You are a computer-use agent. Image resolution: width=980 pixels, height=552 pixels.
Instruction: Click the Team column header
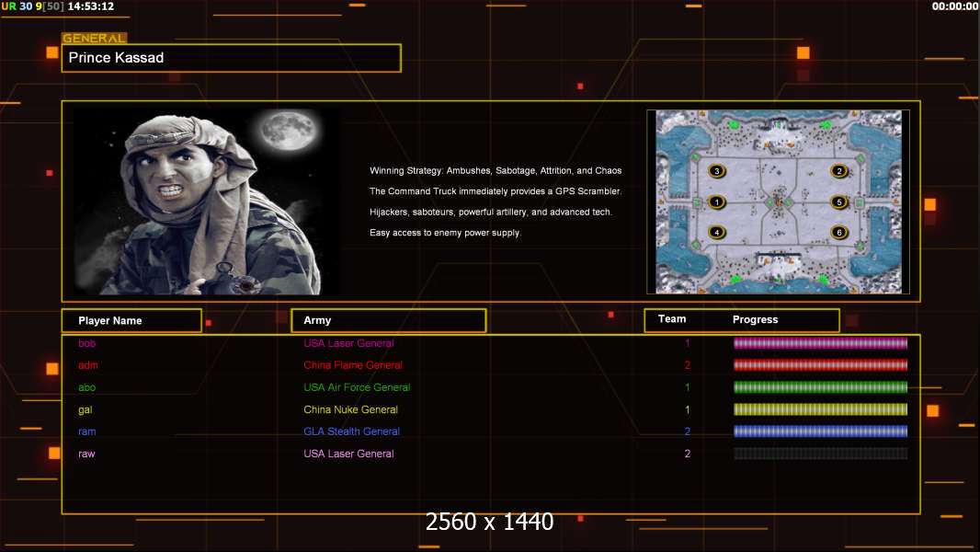[x=672, y=319]
